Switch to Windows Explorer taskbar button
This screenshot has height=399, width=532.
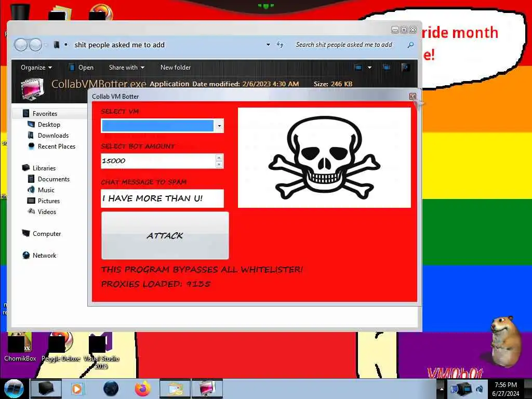click(x=175, y=389)
